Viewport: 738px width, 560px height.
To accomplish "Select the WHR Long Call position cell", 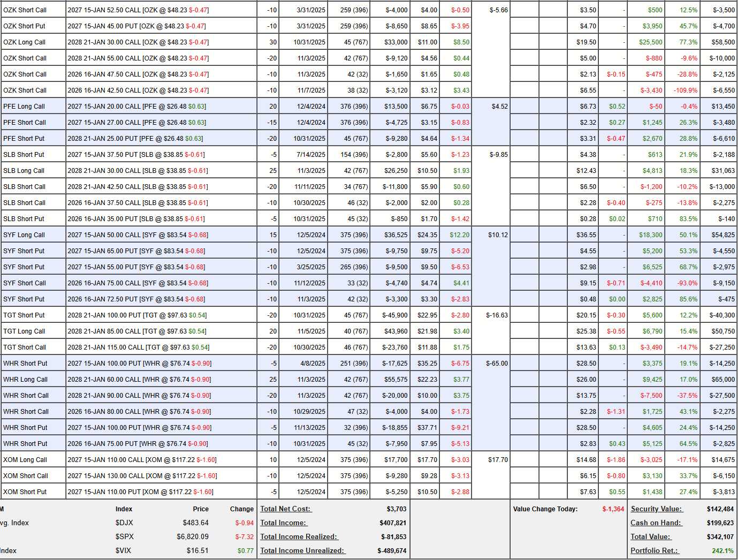I will 25,380.
